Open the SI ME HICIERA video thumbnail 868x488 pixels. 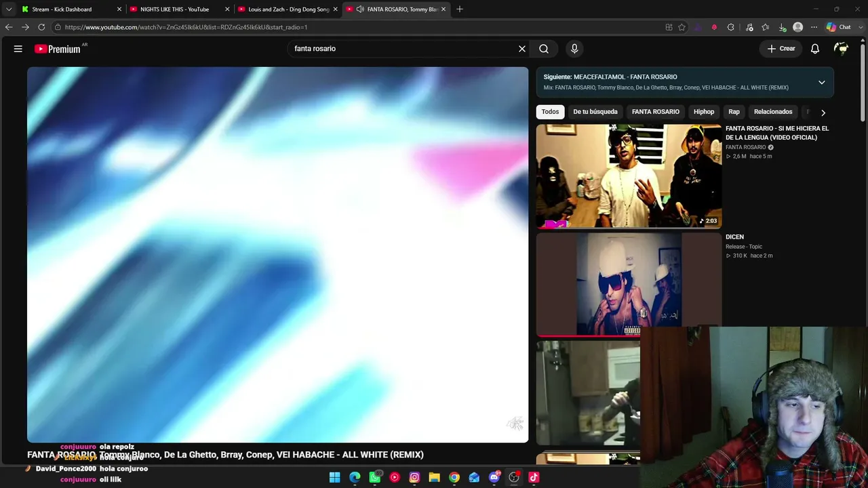pyautogui.click(x=629, y=176)
